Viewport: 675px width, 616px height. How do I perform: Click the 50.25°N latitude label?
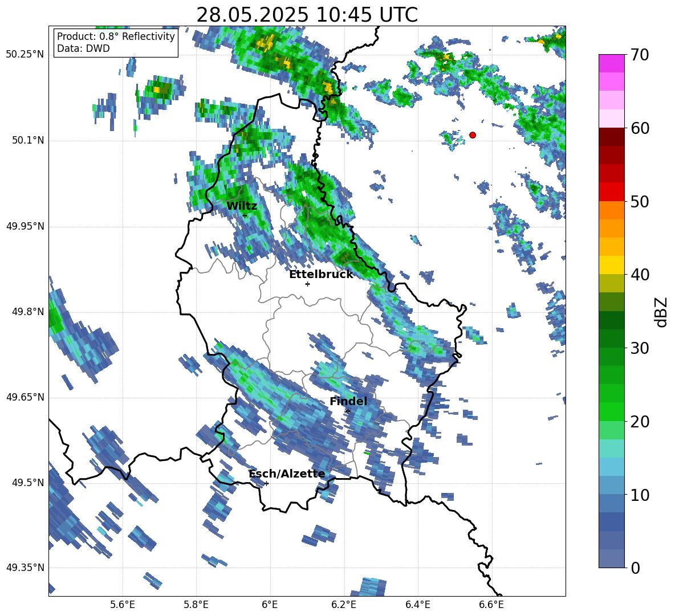click(x=25, y=55)
